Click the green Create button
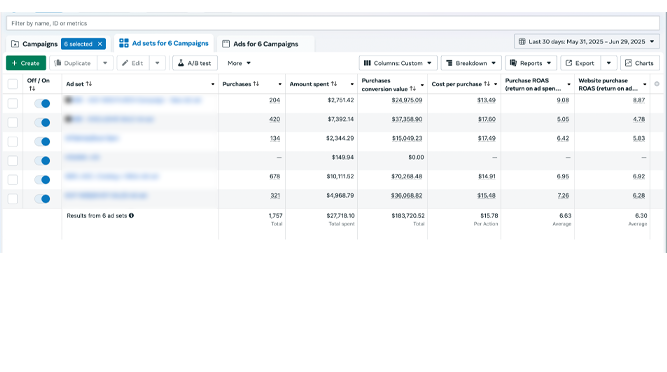This screenshot has width=667, height=372. (26, 63)
